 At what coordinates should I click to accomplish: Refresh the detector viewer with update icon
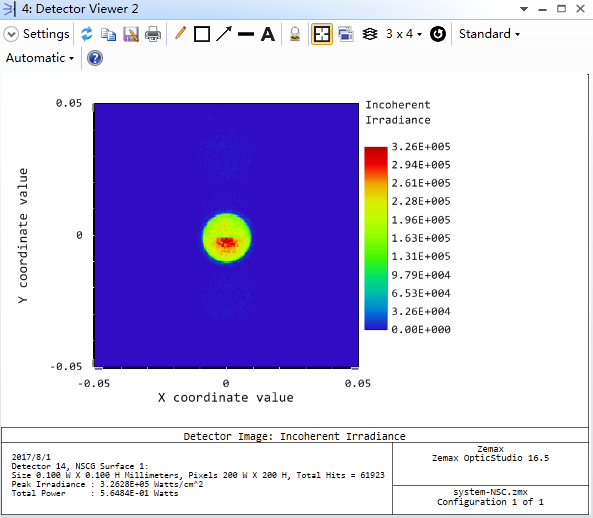point(87,34)
